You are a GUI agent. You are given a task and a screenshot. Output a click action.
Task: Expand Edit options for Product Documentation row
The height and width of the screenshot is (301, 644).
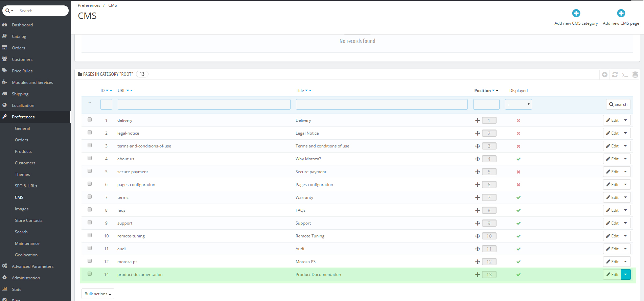pos(626,275)
